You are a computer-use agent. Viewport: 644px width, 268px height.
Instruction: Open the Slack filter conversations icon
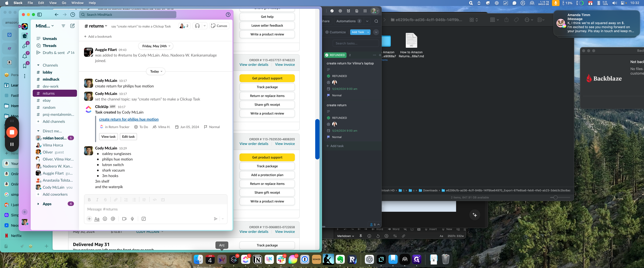point(63,26)
